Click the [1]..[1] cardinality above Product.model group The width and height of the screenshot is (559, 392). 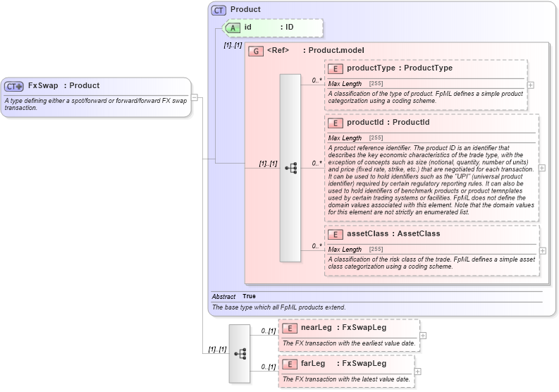233,45
